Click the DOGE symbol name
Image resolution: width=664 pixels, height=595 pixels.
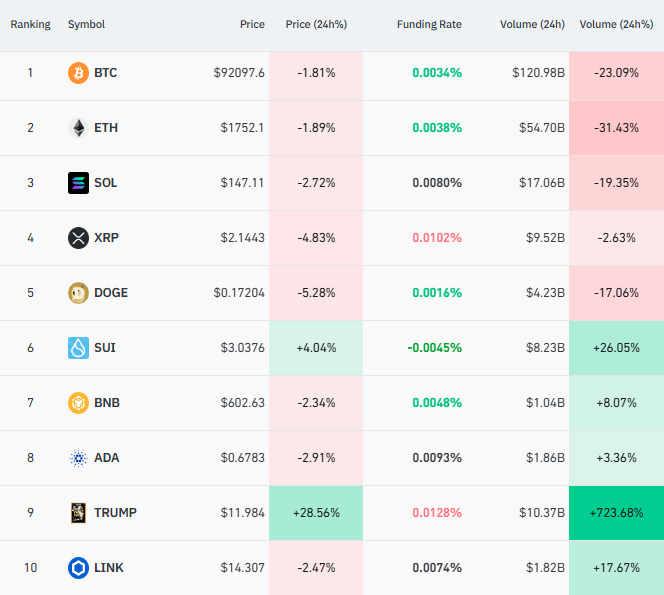[111, 293]
